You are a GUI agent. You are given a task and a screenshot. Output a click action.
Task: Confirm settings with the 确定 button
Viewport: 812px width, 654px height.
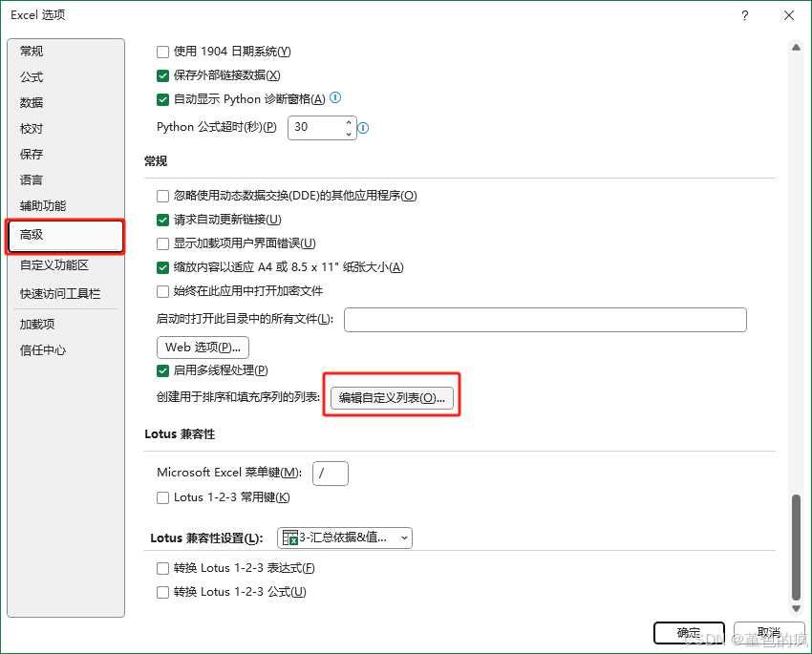coord(689,633)
